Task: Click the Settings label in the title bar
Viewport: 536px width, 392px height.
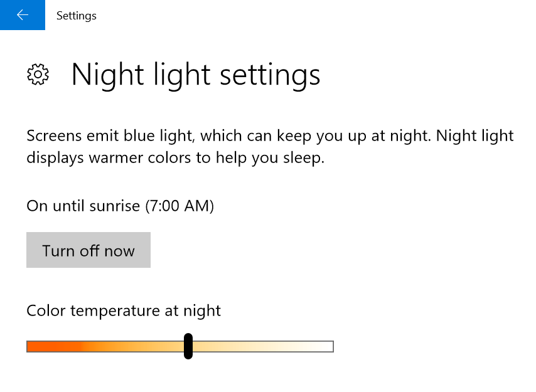Action: (76, 15)
